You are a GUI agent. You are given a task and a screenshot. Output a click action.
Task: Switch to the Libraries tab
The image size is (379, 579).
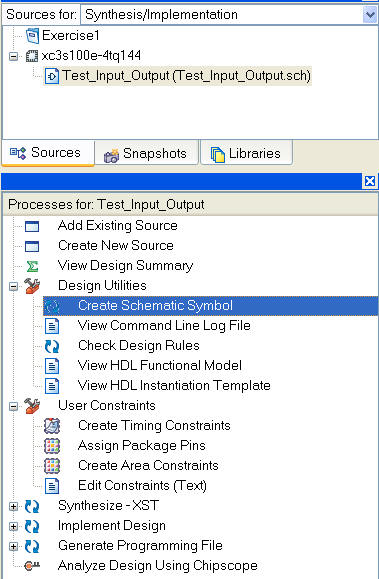pos(246,153)
